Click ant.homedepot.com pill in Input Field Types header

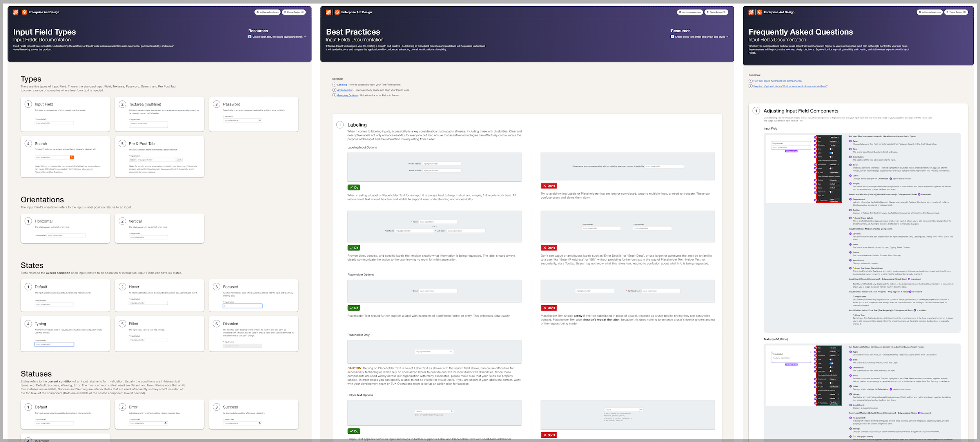pyautogui.click(x=268, y=12)
